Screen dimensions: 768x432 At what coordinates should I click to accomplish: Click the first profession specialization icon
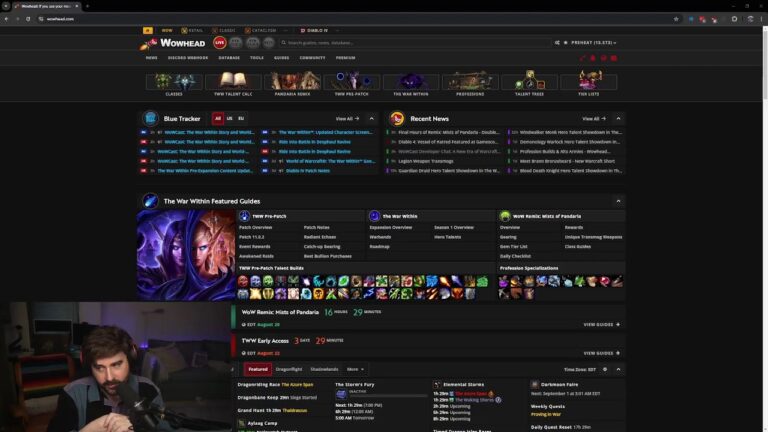(x=504, y=281)
